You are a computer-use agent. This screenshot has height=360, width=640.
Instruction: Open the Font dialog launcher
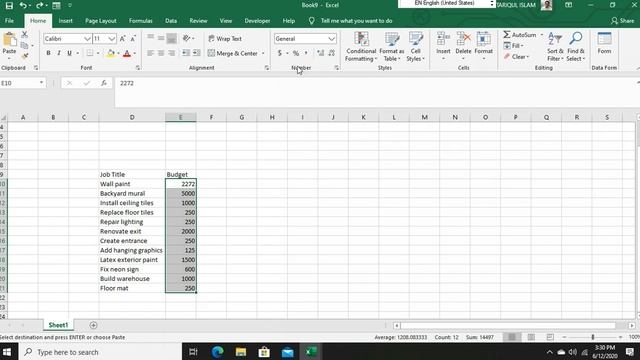(x=138, y=68)
